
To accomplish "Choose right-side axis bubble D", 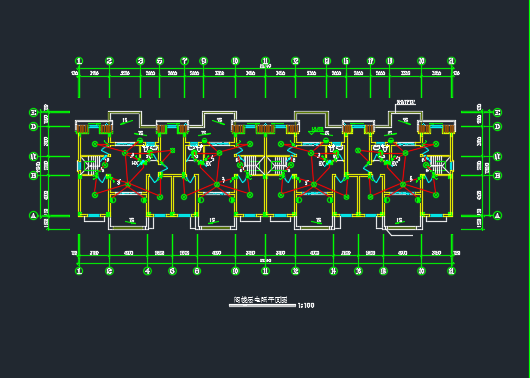I will pyautogui.click(x=497, y=127).
